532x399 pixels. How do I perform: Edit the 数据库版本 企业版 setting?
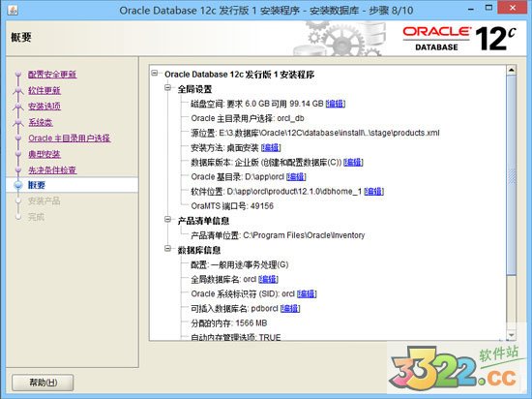tap(353, 163)
